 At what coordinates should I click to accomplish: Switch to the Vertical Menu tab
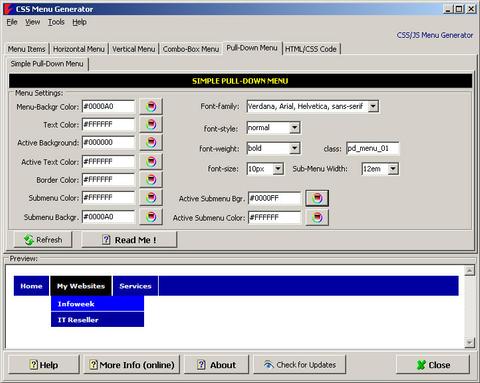tap(133, 49)
